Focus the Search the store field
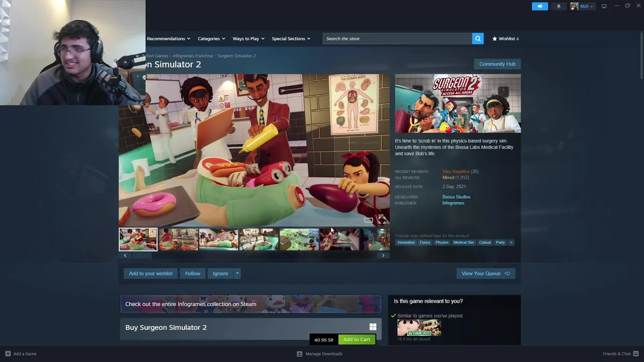 tap(397, 39)
